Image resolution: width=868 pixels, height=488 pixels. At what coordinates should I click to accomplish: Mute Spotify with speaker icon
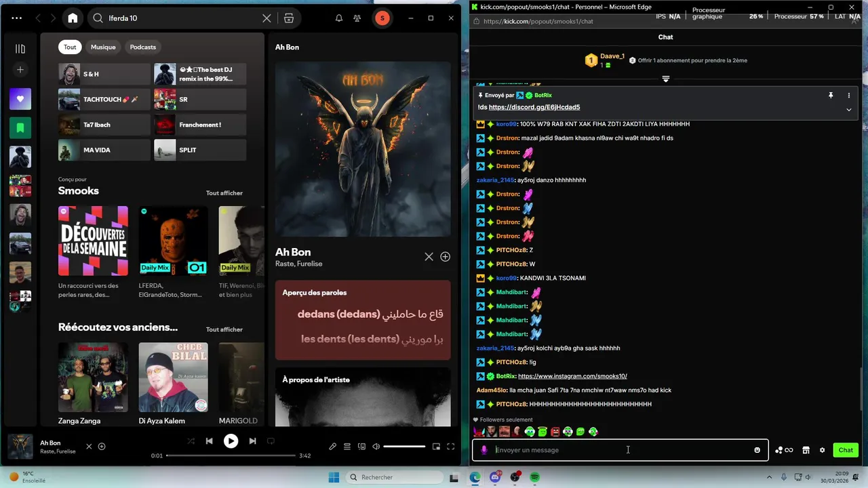point(376,447)
